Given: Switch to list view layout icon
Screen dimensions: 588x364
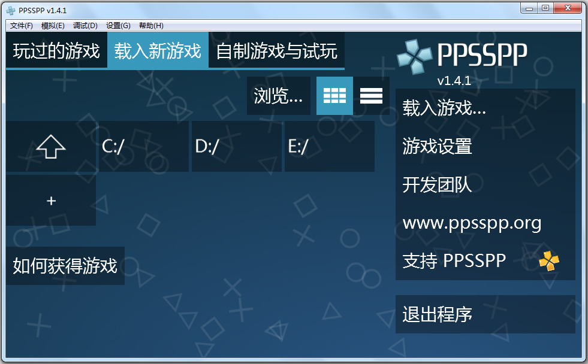Looking at the screenshot, I should [371, 96].
